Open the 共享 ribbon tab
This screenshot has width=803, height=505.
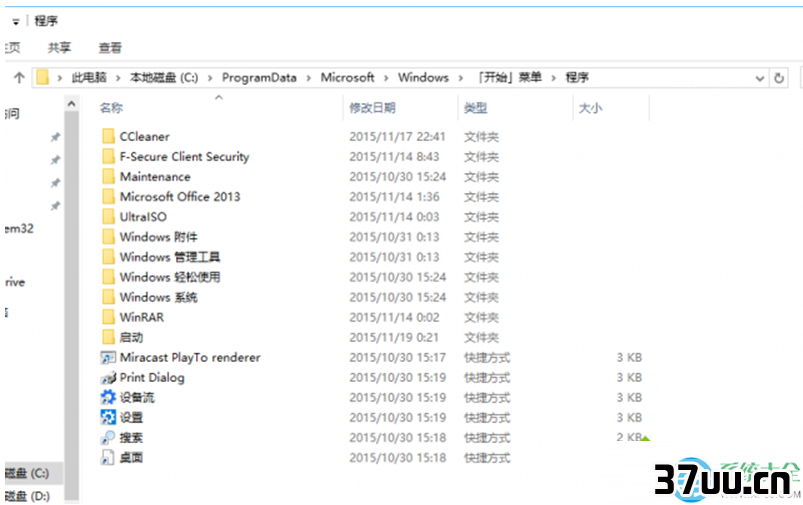pos(59,48)
